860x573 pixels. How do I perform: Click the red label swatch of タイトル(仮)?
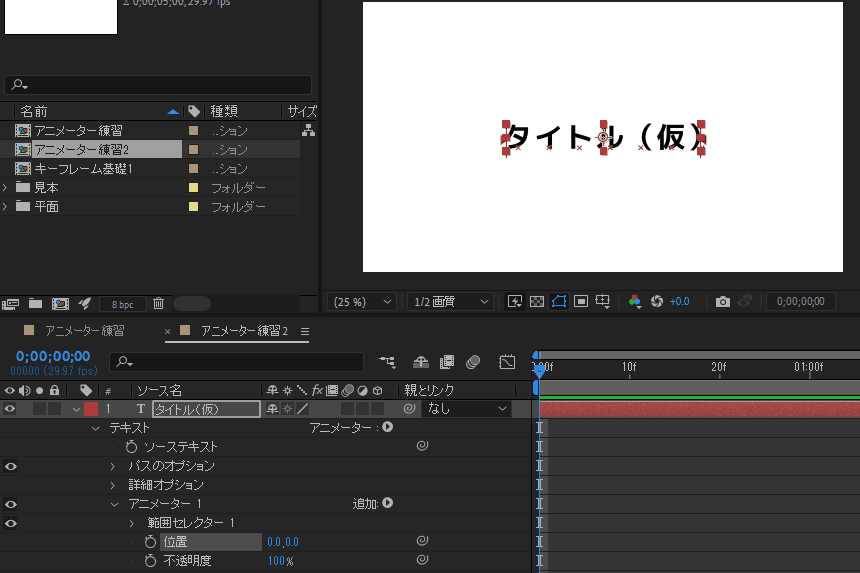click(91, 409)
